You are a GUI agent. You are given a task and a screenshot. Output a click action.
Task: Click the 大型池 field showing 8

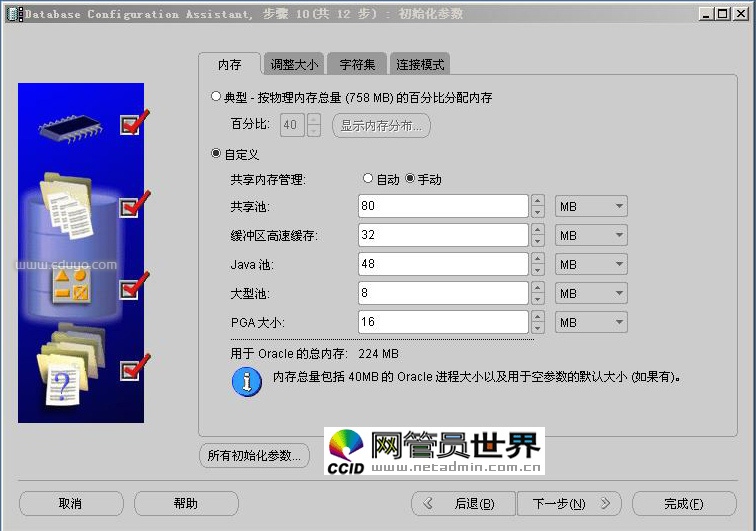pyautogui.click(x=443, y=293)
